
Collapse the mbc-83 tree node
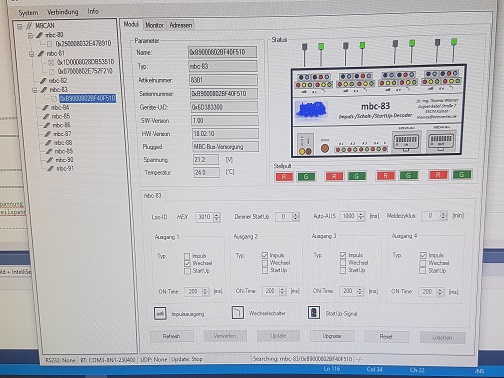coord(35,90)
